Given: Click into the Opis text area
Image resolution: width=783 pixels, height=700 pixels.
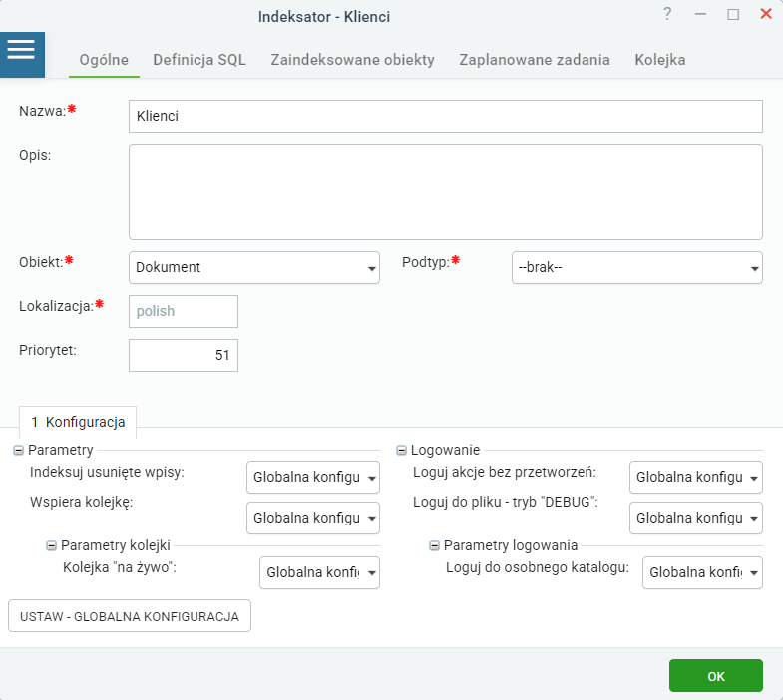Looking at the screenshot, I should point(446,191).
